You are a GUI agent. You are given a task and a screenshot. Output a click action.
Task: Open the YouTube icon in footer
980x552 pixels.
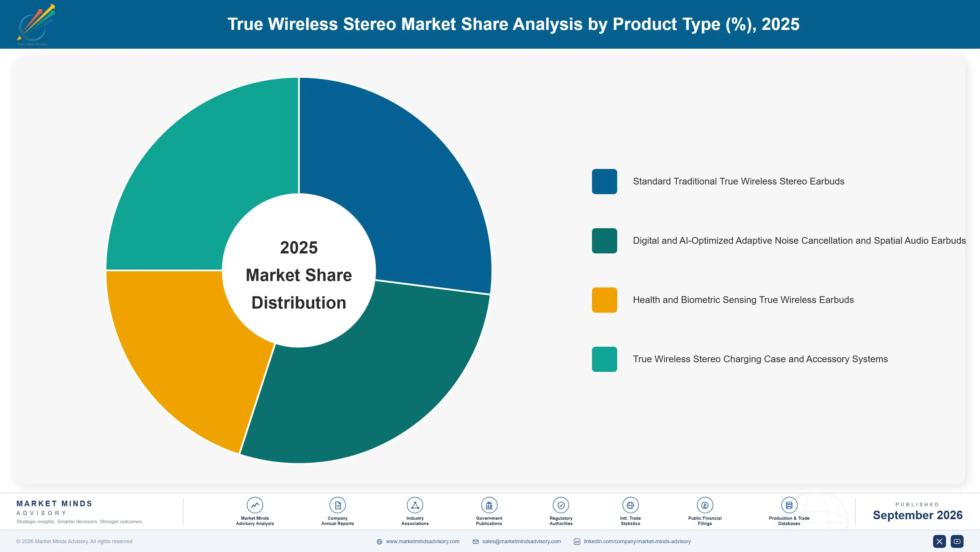[x=957, y=541]
